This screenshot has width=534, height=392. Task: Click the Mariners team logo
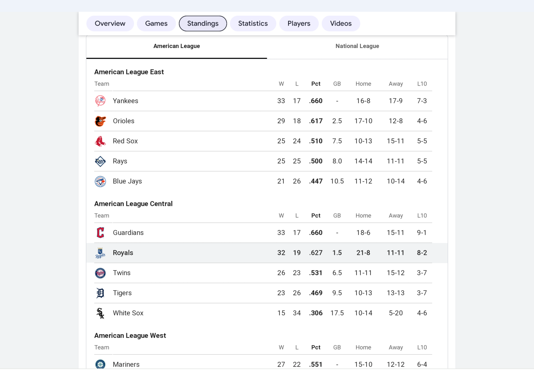[100, 364]
